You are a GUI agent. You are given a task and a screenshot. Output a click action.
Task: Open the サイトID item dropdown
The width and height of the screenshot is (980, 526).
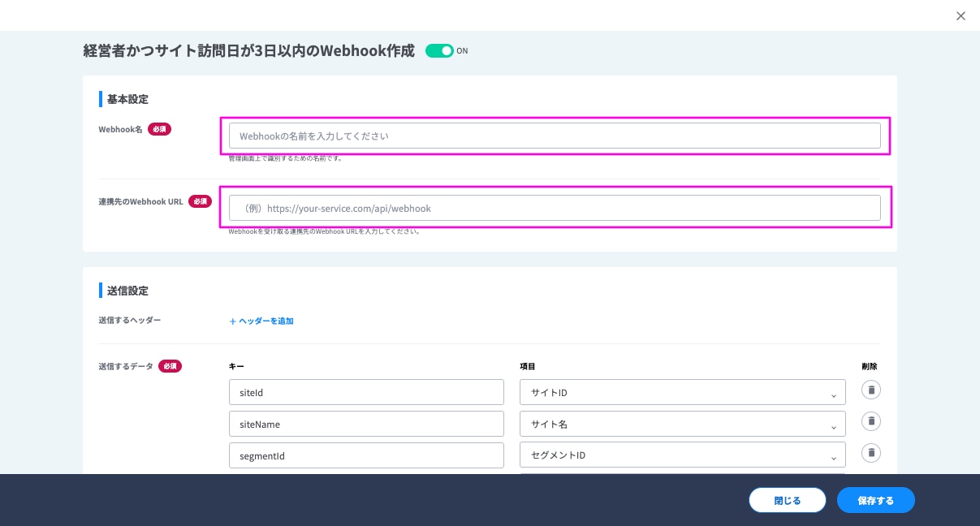[x=682, y=392]
